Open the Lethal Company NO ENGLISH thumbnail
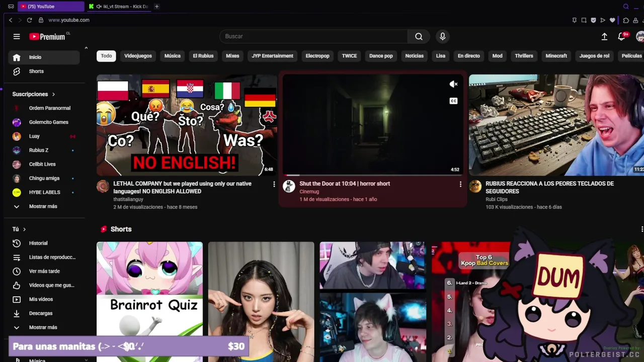This screenshot has height=362, width=644. pos(187,125)
